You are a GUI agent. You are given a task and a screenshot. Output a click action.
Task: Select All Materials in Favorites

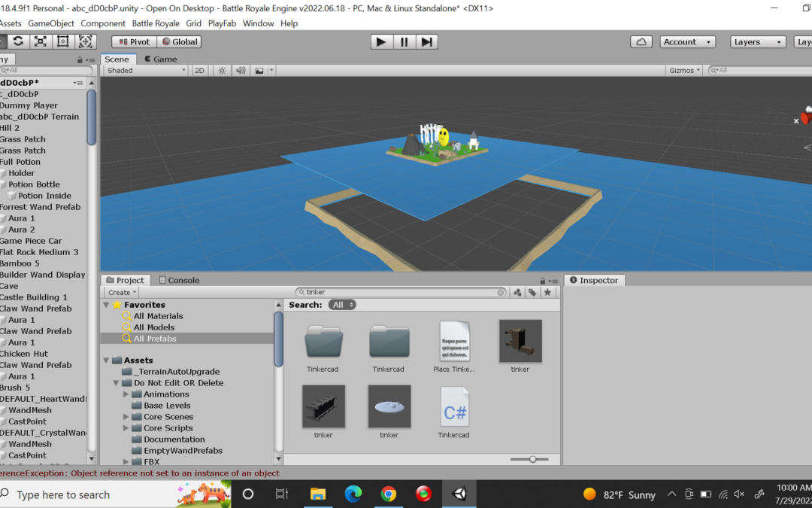pyautogui.click(x=159, y=316)
